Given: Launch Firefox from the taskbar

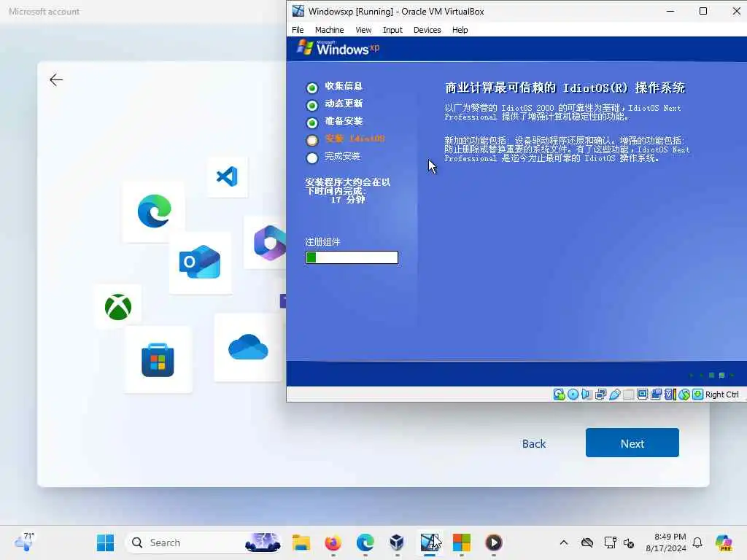Looking at the screenshot, I should [333, 542].
